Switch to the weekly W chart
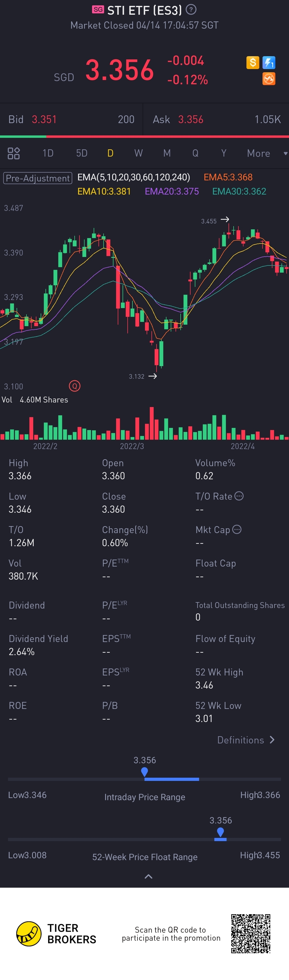This screenshot has width=289, height=980. [138, 153]
